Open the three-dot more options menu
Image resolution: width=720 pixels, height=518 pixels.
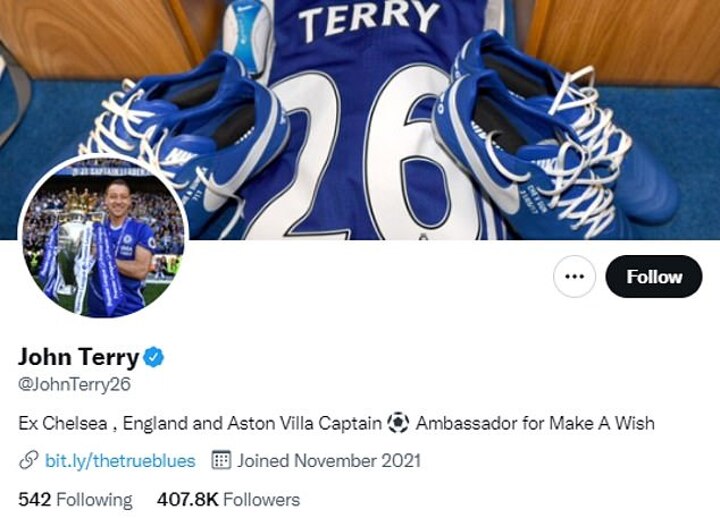[x=574, y=277]
